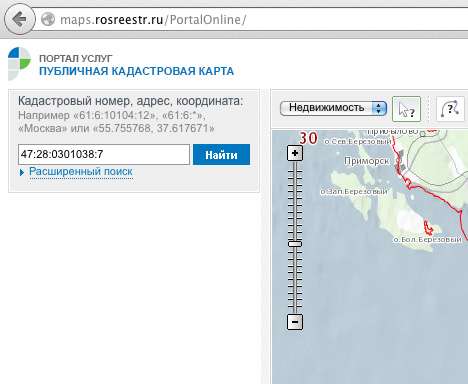Click the cadastral number input field
468x384 pixels.
[104, 154]
